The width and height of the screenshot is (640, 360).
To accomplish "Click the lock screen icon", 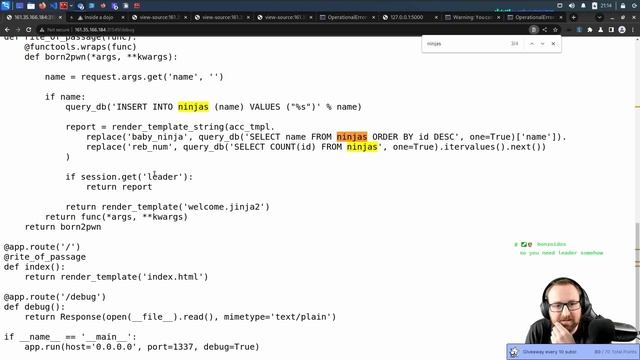I will (x=623, y=6).
